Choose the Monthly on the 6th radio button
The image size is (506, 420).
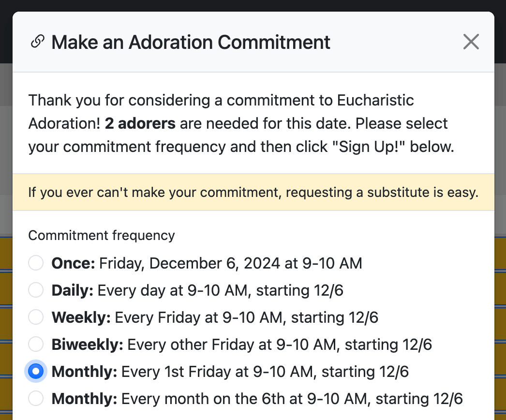[36, 399]
